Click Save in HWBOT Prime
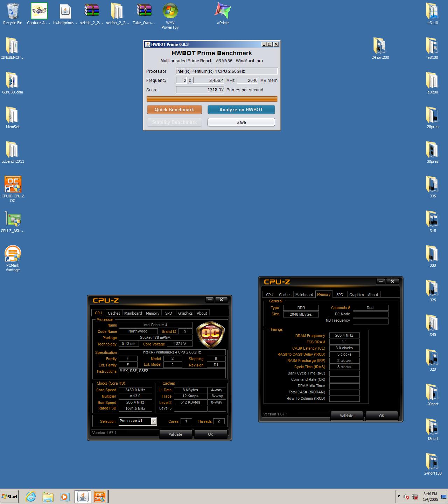 [241, 122]
